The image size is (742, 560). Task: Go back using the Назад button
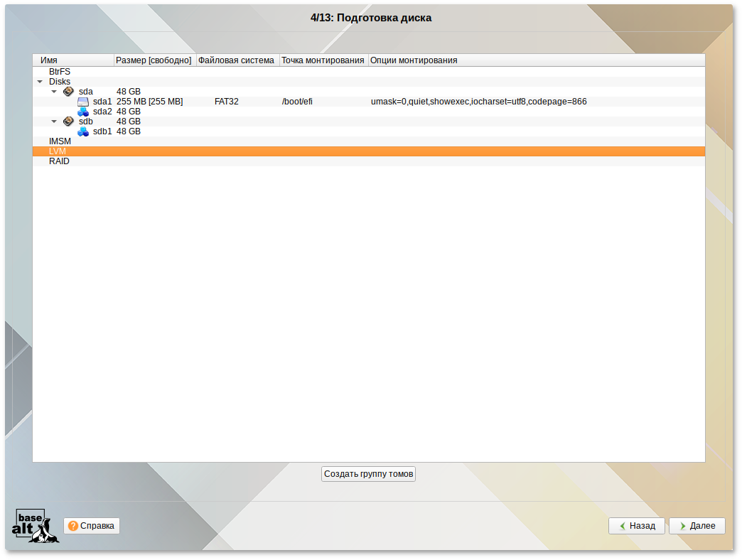(636, 526)
